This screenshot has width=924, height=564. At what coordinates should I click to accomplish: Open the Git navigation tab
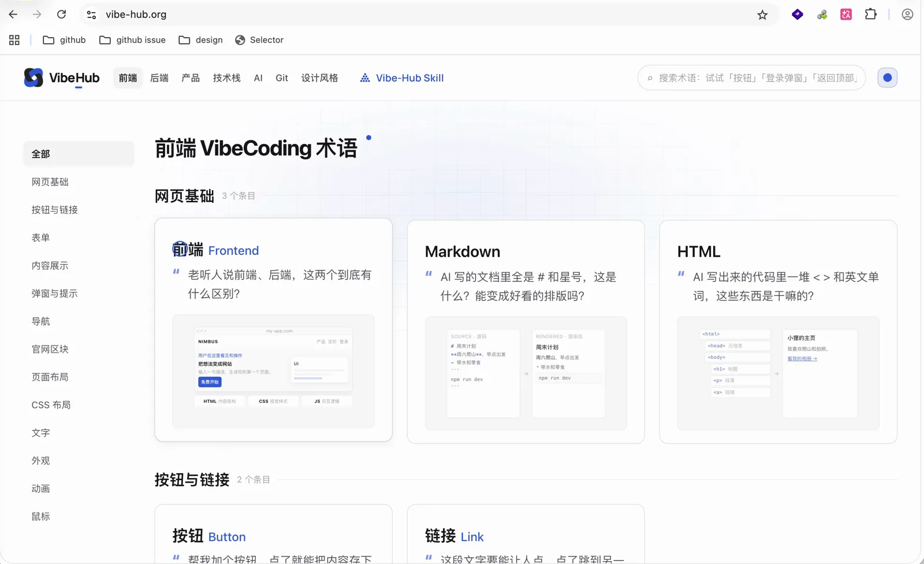(x=282, y=78)
